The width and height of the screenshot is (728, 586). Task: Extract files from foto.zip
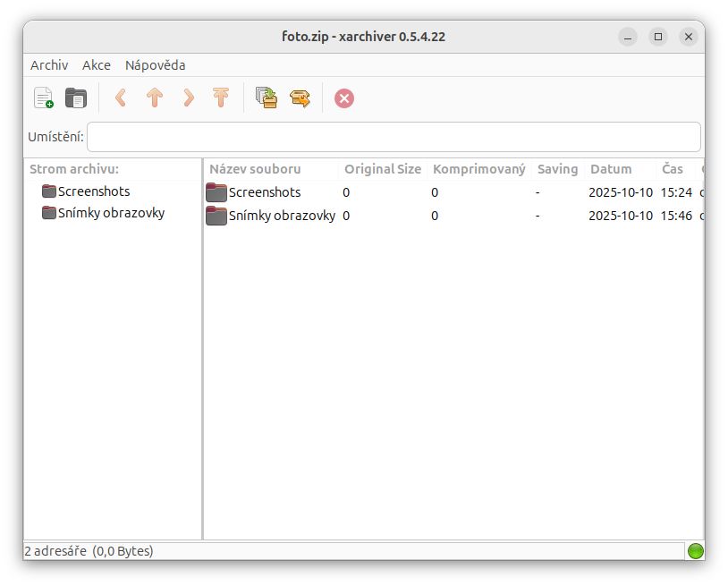pyautogui.click(x=300, y=98)
